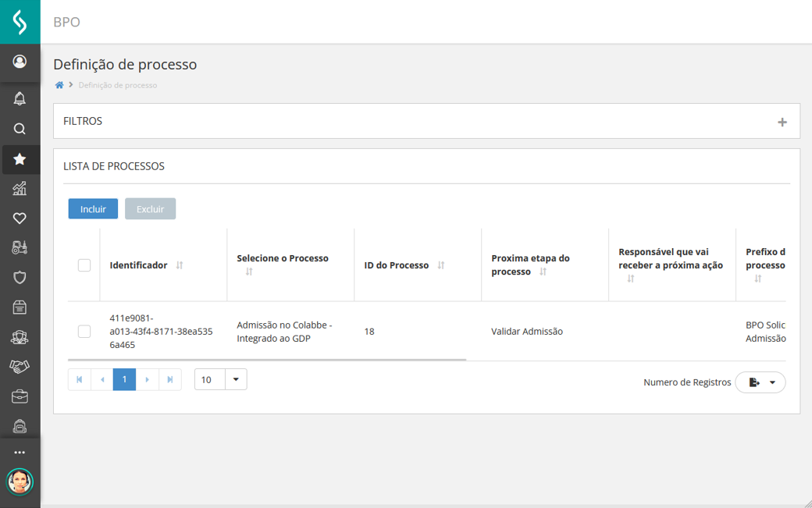The height and width of the screenshot is (508, 812).
Task: Click the Selecione o Processo header text
Action: pyautogui.click(x=283, y=258)
